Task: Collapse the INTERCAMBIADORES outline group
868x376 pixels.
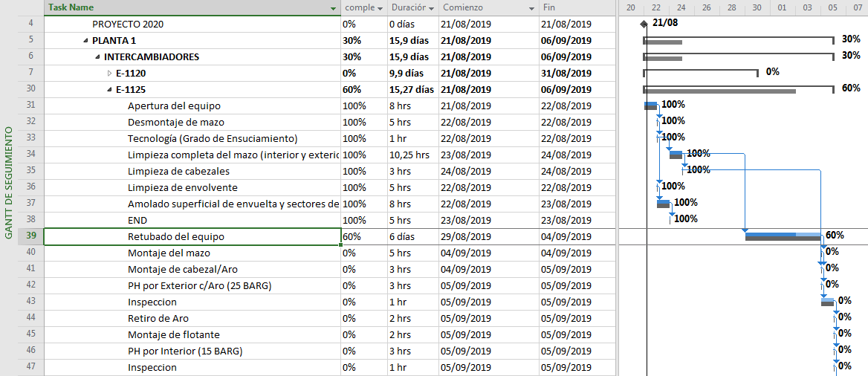Action: tap(97, 57)
